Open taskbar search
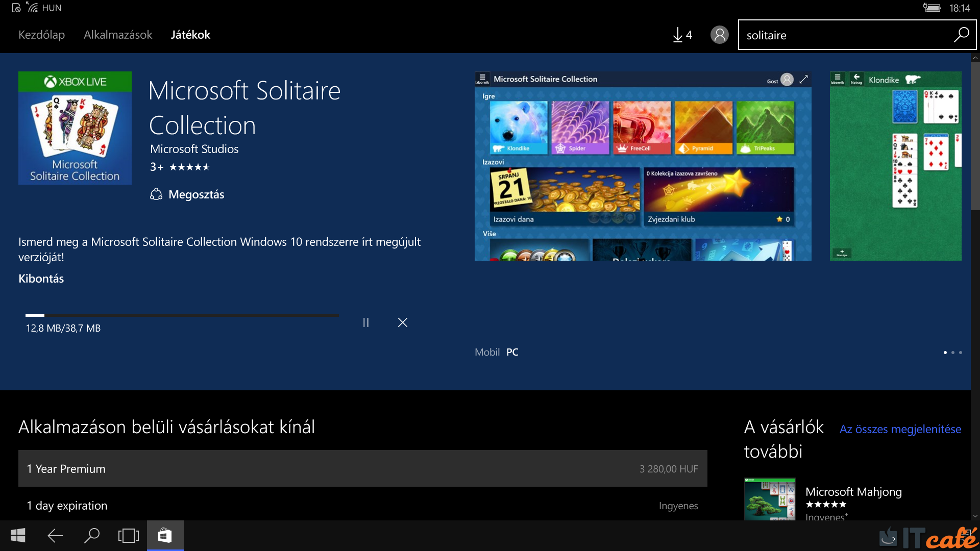Screen dimensions: 980x551 tap(92, 536)
